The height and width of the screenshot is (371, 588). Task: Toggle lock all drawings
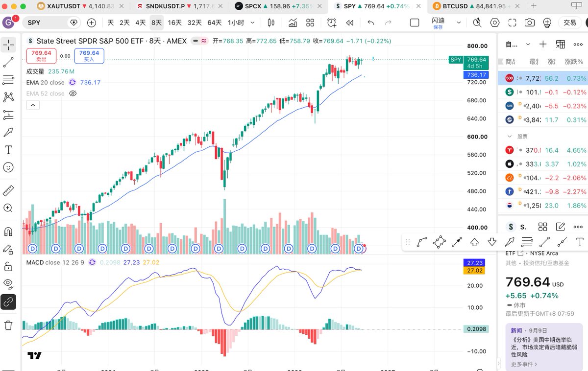pos(8,267)
